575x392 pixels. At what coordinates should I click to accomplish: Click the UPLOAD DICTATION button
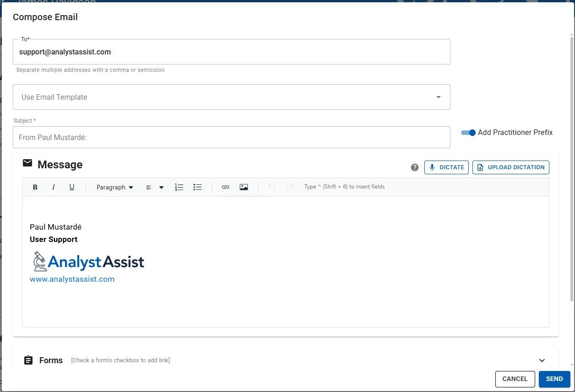[511, 167]
